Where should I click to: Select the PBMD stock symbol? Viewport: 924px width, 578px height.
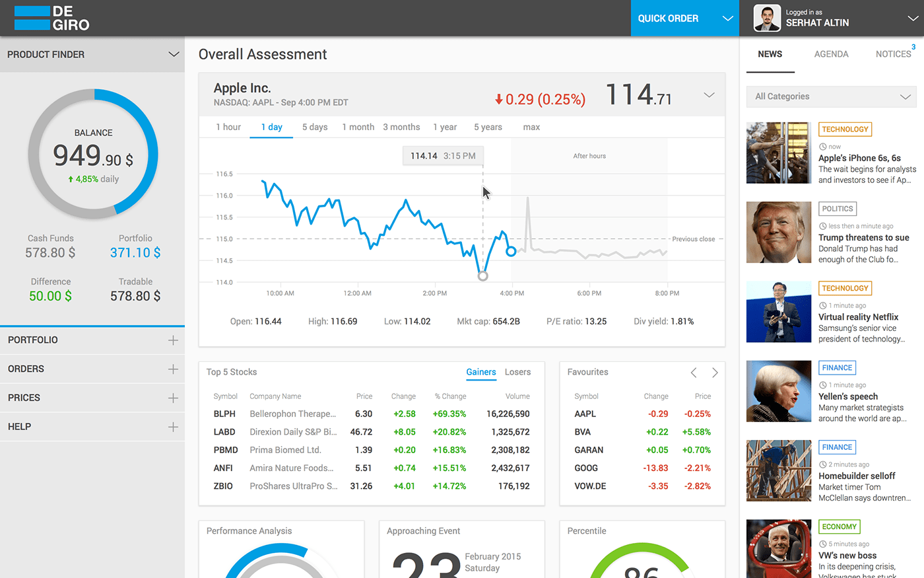pyautogui.click(x=226, y=450)
